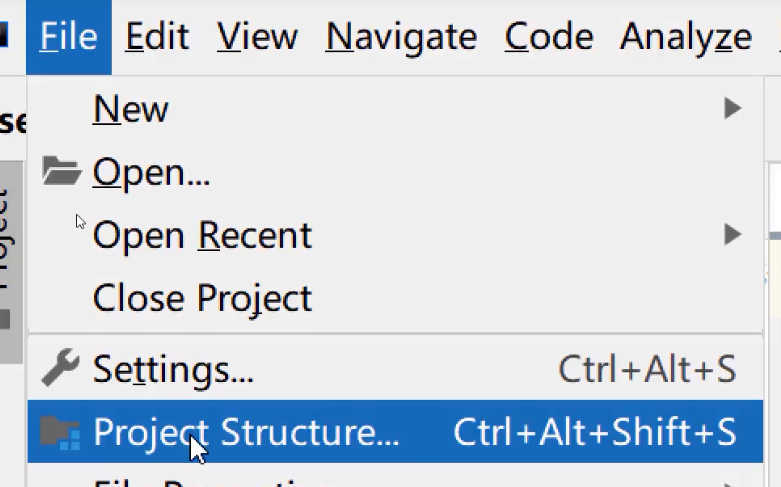Screen dimensions: 781x487
Task: Open the Code menu
Action: point(549,37)
